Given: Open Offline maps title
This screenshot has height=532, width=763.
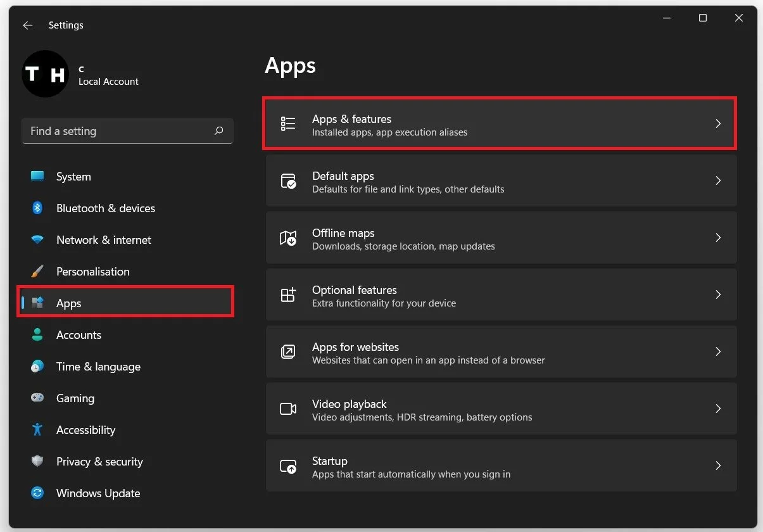Looking at the screenshot, I should [x=343, y=233].
